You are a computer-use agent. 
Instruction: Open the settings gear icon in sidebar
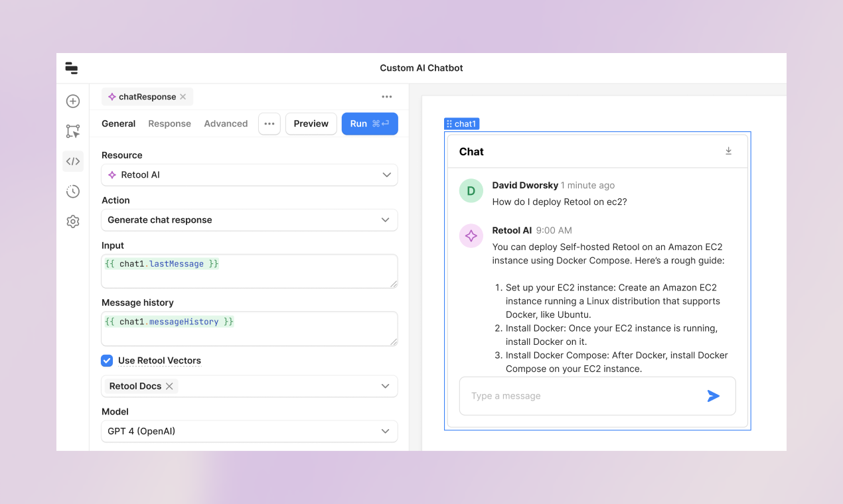73,221
